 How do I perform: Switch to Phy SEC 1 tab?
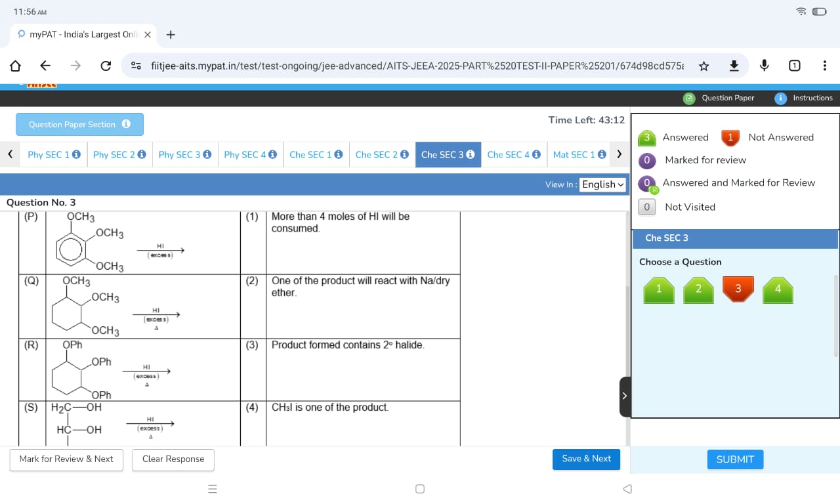[54, 154]
